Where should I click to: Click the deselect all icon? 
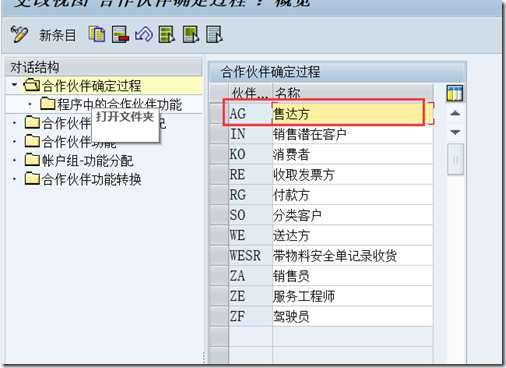point(214,34)
